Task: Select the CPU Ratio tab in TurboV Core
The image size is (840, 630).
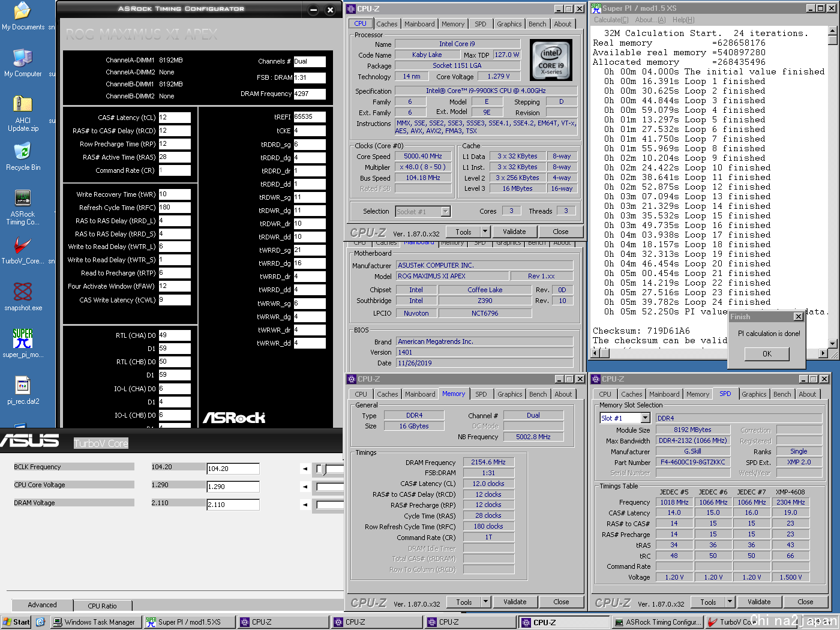Action: click(102, 606)
